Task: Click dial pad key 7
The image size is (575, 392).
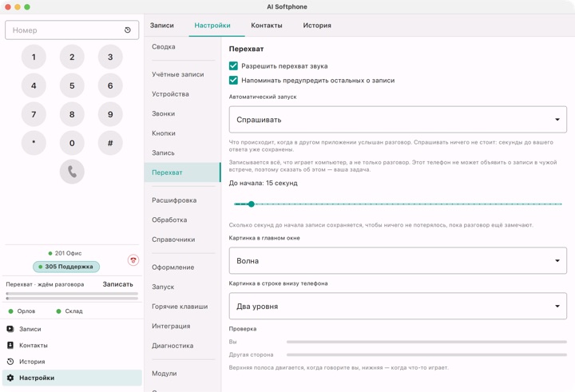Action: (x=34, y=114)
